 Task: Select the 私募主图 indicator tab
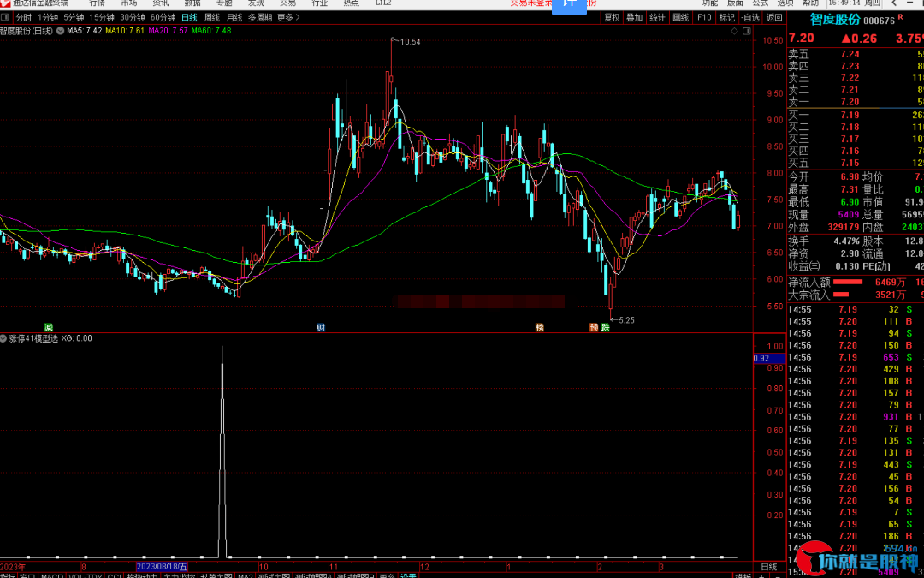[x=216, y=575]
